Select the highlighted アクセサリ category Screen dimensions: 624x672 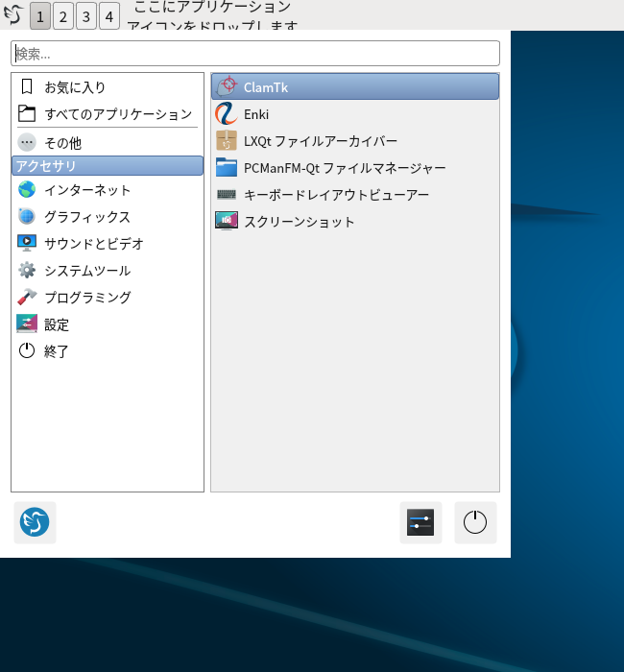[x=108, y=166]
